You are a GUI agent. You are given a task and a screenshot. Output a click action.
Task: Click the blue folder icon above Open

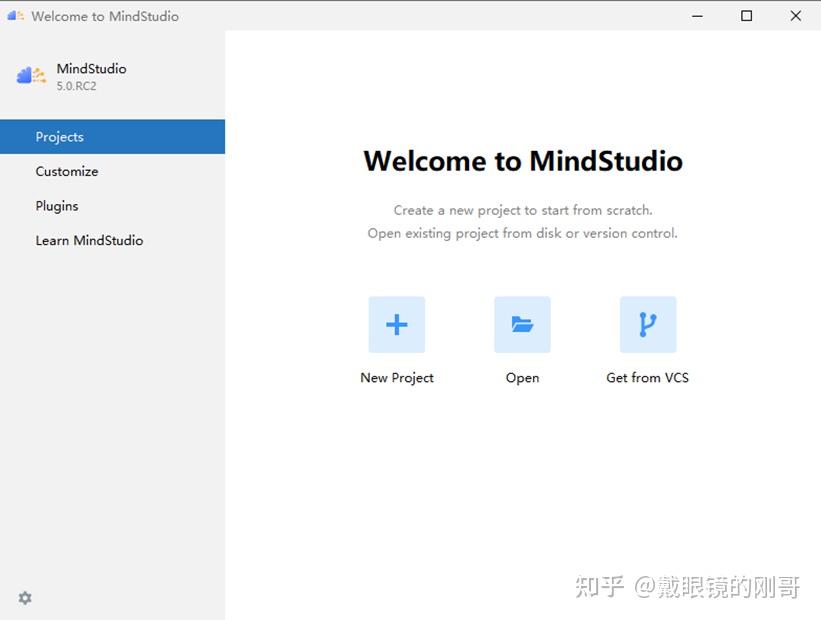click(x=521, y=323)
